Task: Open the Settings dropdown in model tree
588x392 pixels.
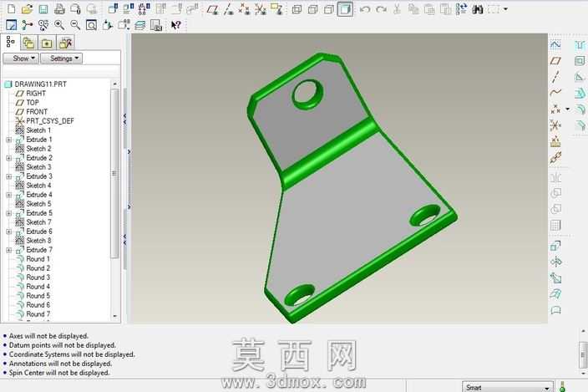Action: tap(62, 59)
